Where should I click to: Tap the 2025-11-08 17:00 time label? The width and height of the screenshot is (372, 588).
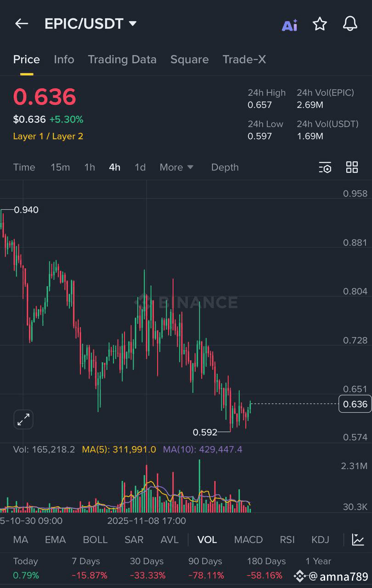[x=147, y=520]
